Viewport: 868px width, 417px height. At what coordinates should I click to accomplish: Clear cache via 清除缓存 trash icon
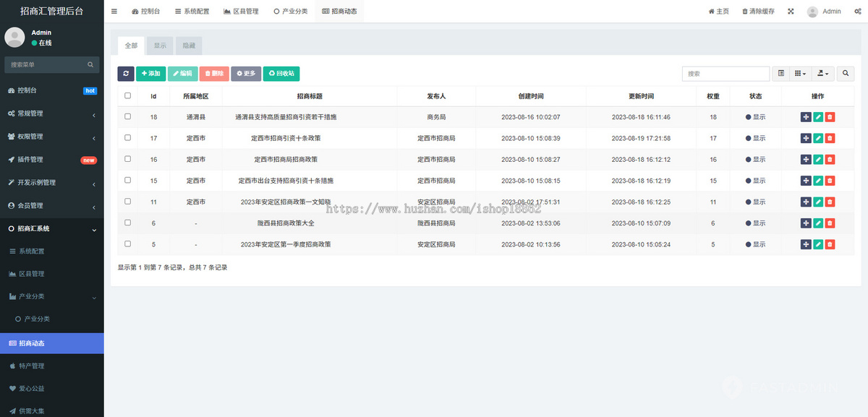[x=757, y=11]
